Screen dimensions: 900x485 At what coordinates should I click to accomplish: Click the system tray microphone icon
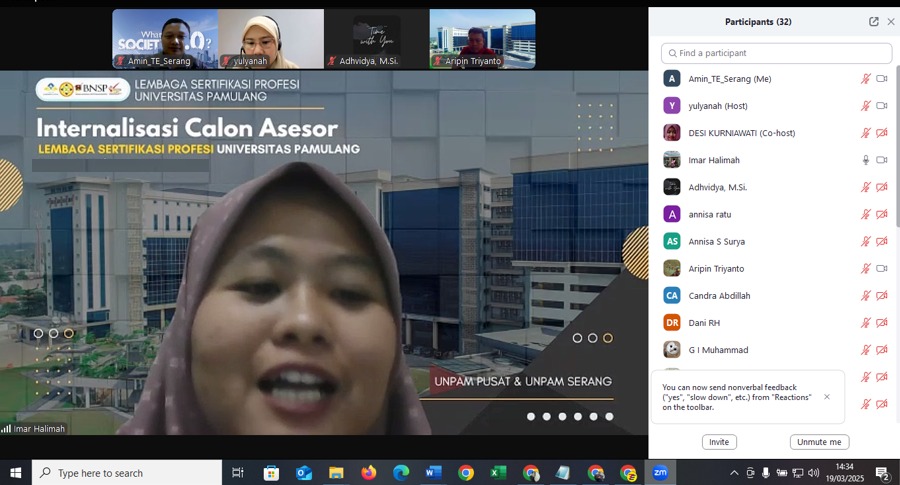click(766, 472)
